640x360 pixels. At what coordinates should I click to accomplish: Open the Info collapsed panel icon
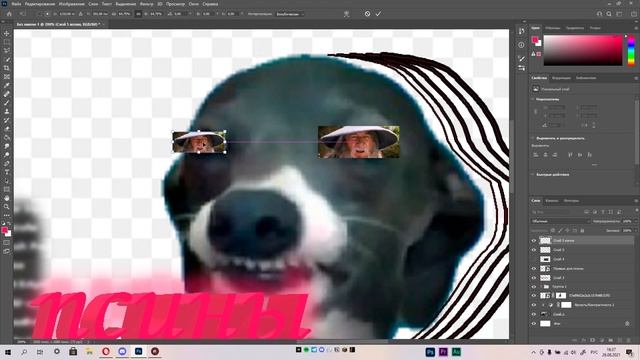coord(521,45)
